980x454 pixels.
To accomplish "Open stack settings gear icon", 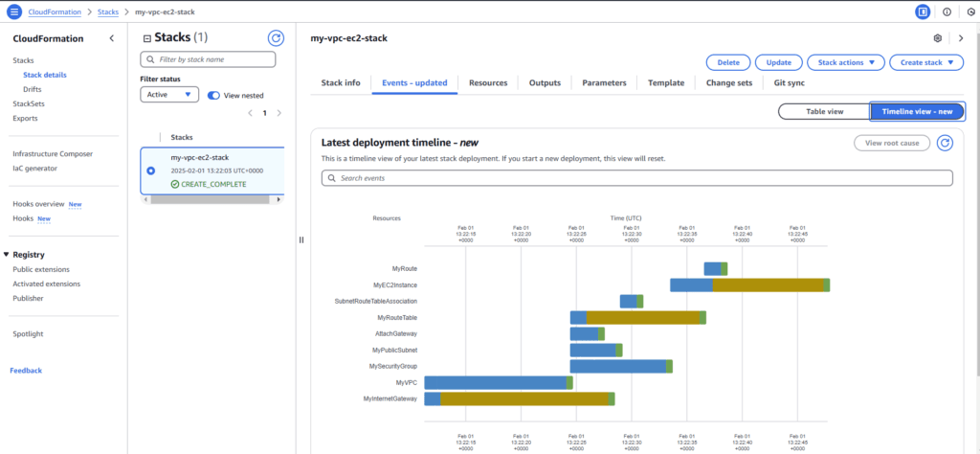I will [938, 38].
